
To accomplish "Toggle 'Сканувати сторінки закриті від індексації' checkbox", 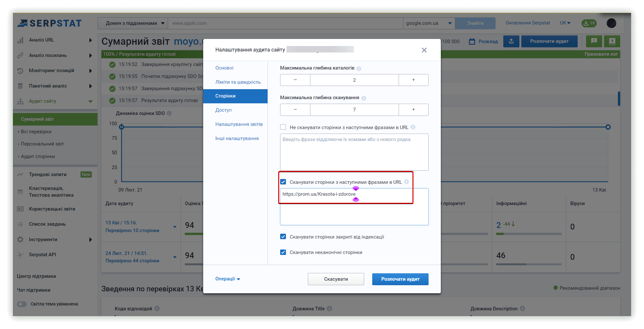I will tap(283, 237).
